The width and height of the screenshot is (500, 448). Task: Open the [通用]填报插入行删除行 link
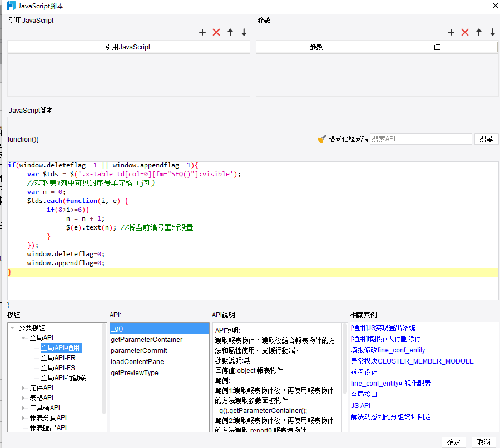(x=385, y=339)
